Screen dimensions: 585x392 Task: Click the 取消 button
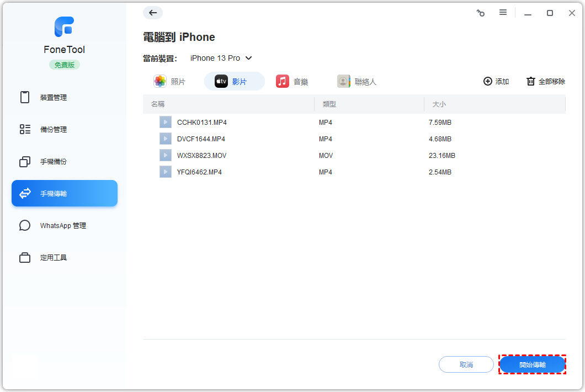coord(466,364)
